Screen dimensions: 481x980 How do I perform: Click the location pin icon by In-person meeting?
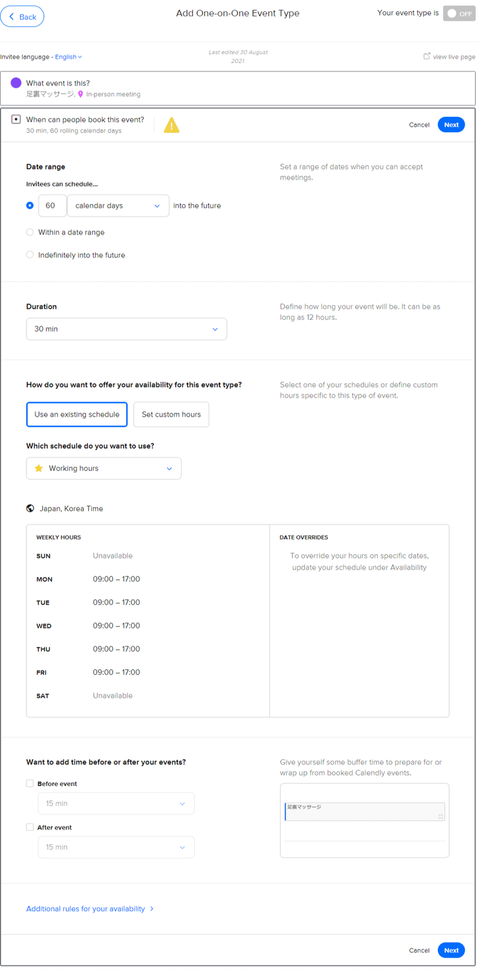tap(81, 94)
